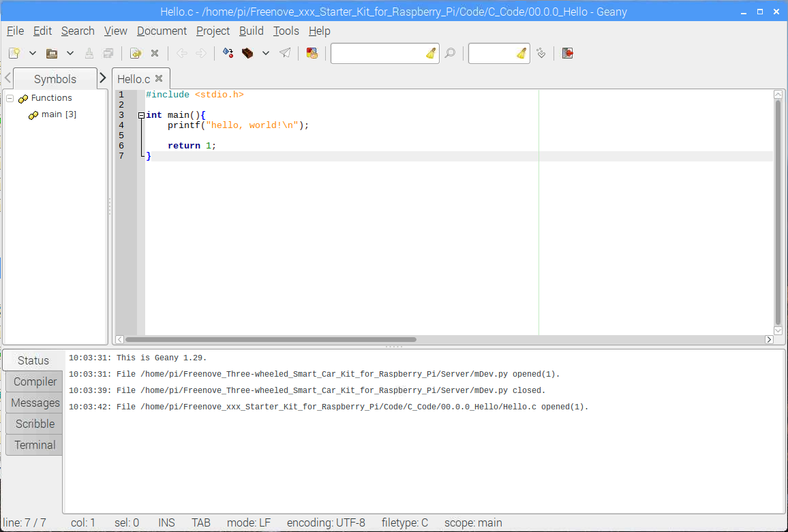Click the Quit Geany toolbar icon
788x532 pixels.
click(x=568, y=53)
